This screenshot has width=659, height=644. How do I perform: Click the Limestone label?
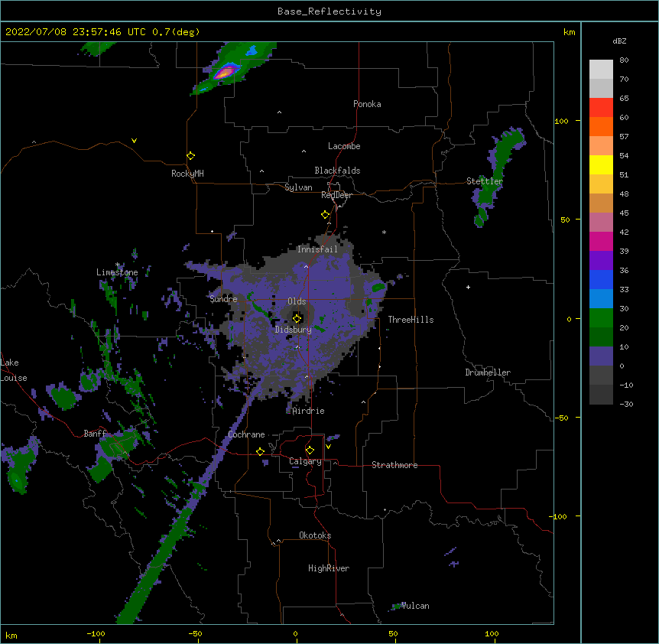click(117, 272)
